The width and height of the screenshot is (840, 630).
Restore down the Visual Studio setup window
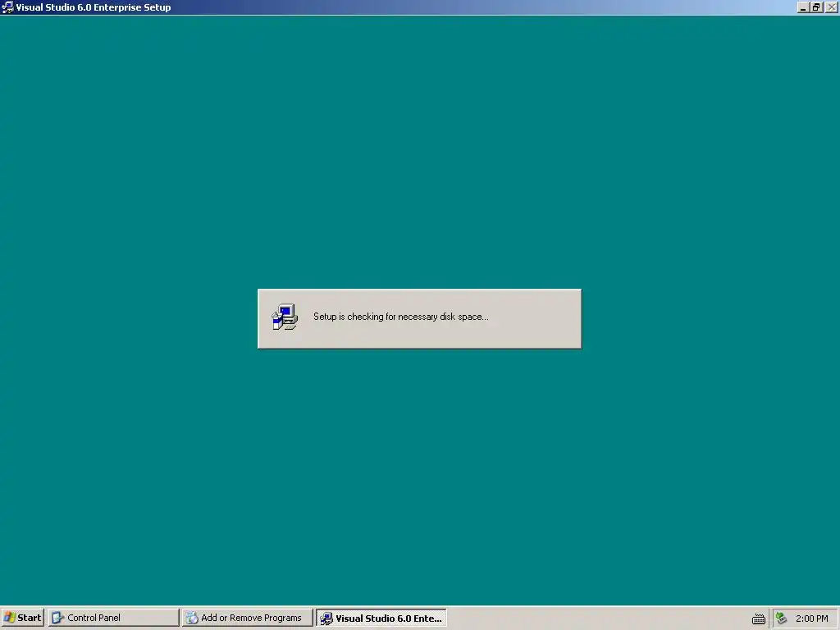click(x=816, y=7)
